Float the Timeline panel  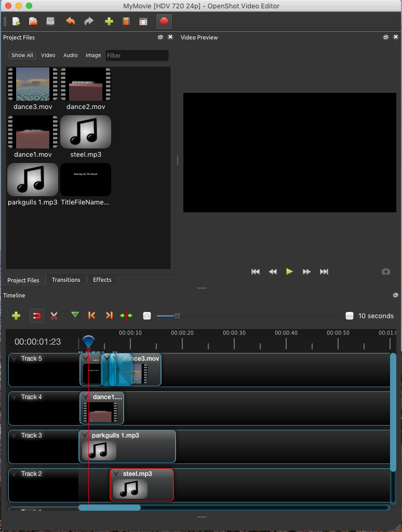[396, 295]
